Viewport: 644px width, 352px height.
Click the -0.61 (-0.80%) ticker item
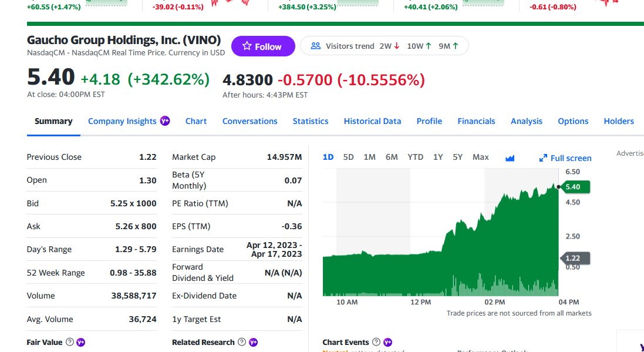tap(553, 7)
